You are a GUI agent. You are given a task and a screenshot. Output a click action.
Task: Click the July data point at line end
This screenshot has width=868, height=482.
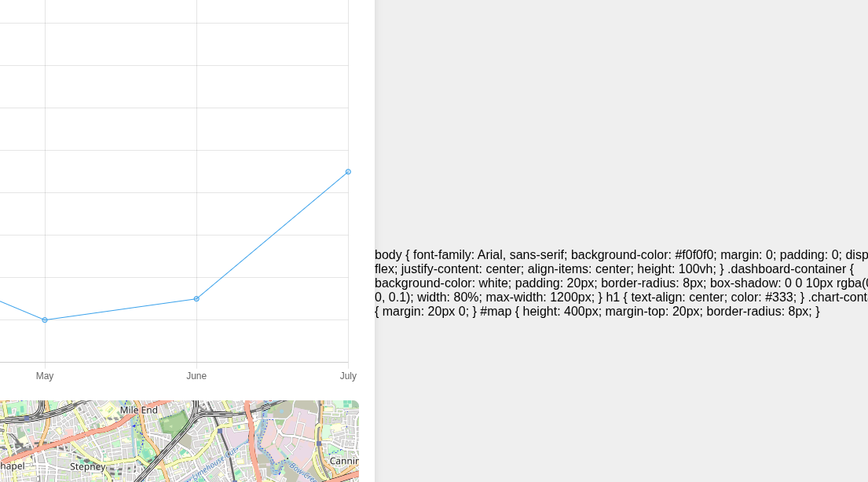coord(348,171)
